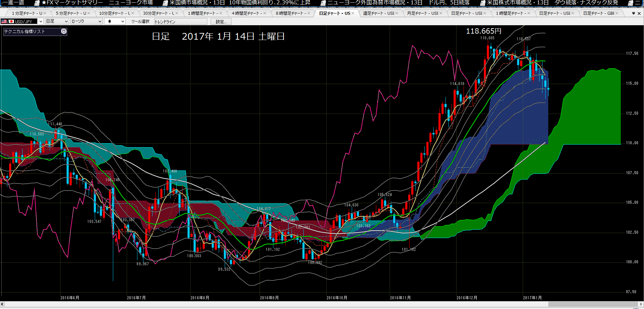Switch to the 1分足チャート tab
Viewport: 644px width, 309px height.
[x=27, y=13]
